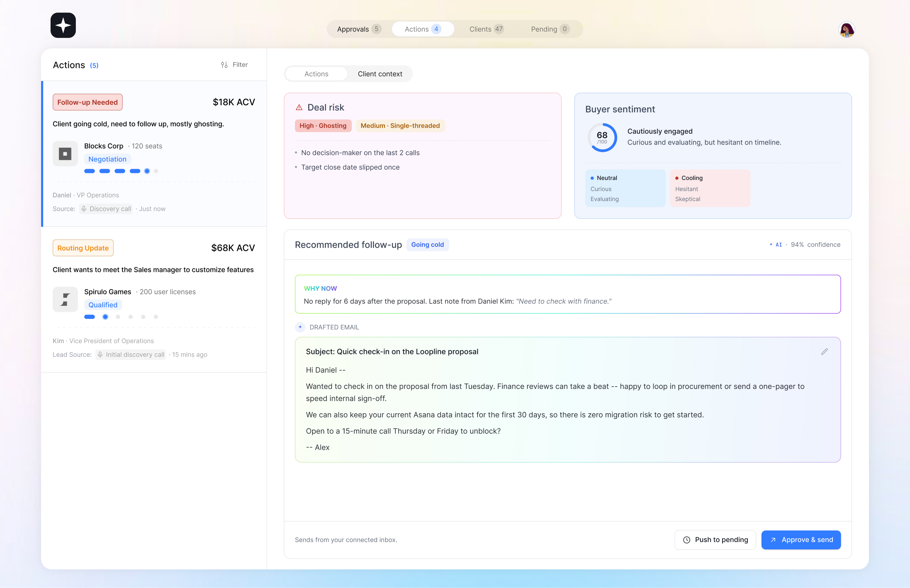
Task: Select the Actions tab in top navigation
Action: click(423, 29)
